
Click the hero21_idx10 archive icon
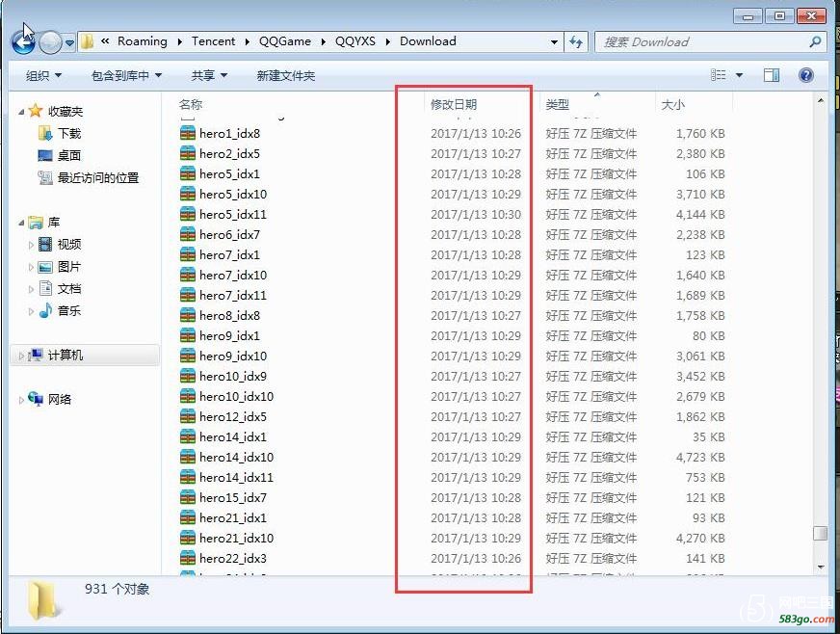click(x=188, y=538)
